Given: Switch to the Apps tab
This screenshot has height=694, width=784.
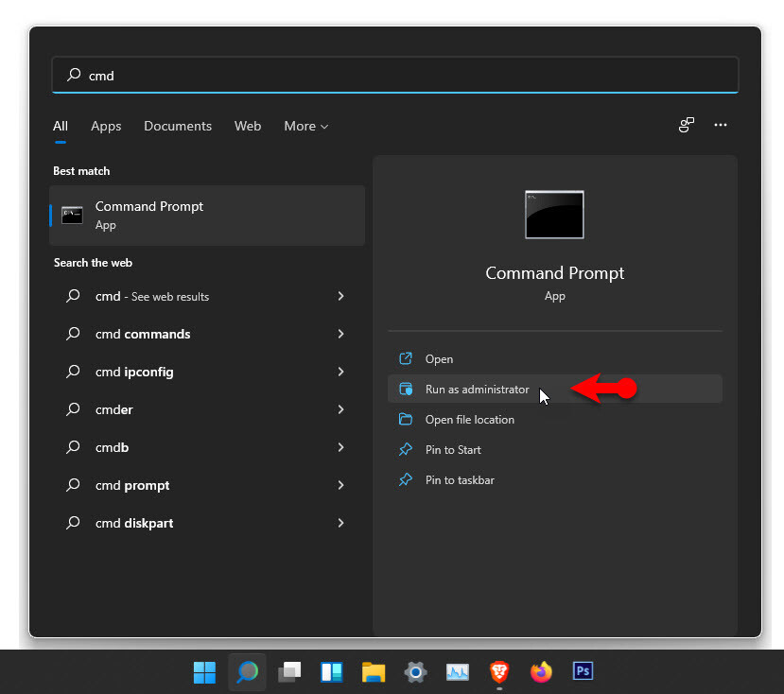Looking at the screenshot, I should pos(106,126).
